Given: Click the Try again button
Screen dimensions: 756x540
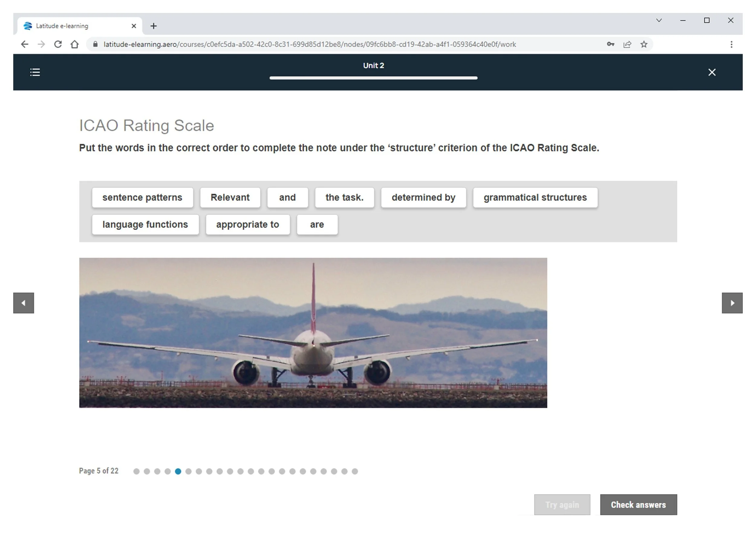Looking at the screenshot, I should [x=562, y=504].
